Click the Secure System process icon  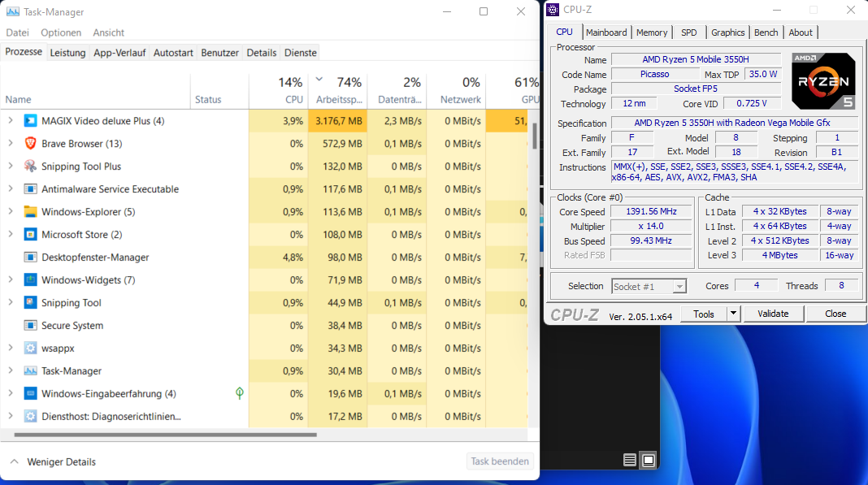point(30,325)
